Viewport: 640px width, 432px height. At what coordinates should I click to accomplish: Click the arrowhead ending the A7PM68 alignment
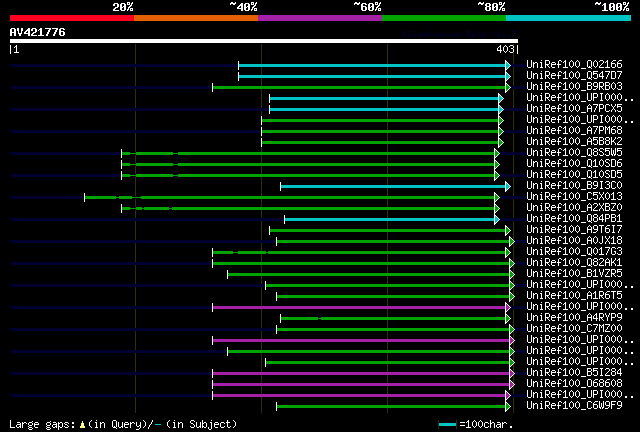pos(501,131)
